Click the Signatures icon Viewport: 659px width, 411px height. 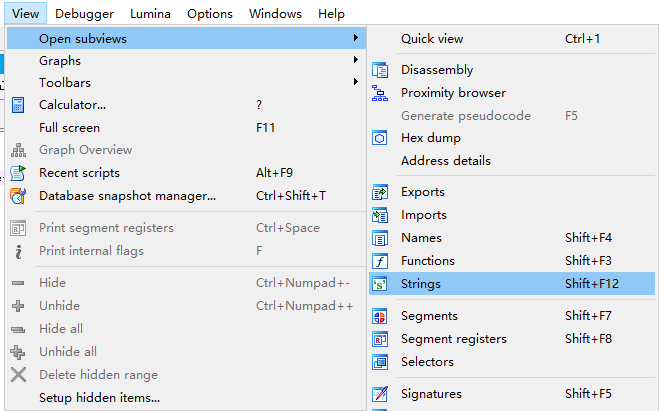[380, 394]
